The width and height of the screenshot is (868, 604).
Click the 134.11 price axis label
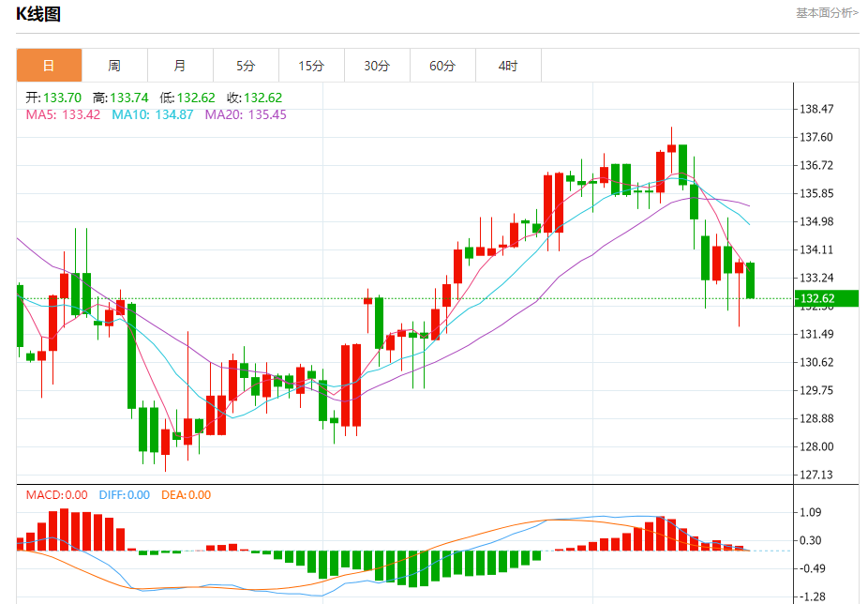point(816,249)
